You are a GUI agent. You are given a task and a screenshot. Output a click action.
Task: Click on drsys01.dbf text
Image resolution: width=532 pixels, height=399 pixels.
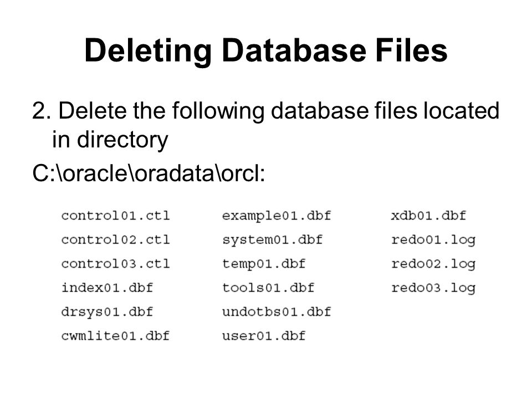[107, 312]
